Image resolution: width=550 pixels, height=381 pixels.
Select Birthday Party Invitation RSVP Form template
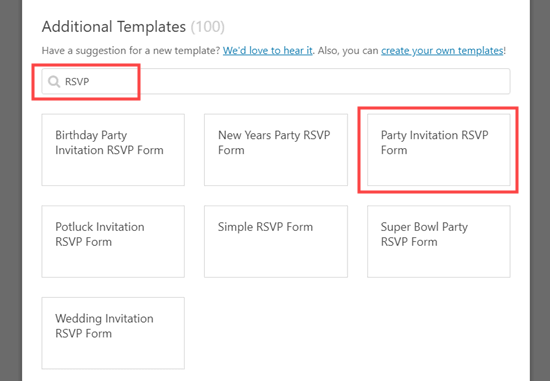113,150
